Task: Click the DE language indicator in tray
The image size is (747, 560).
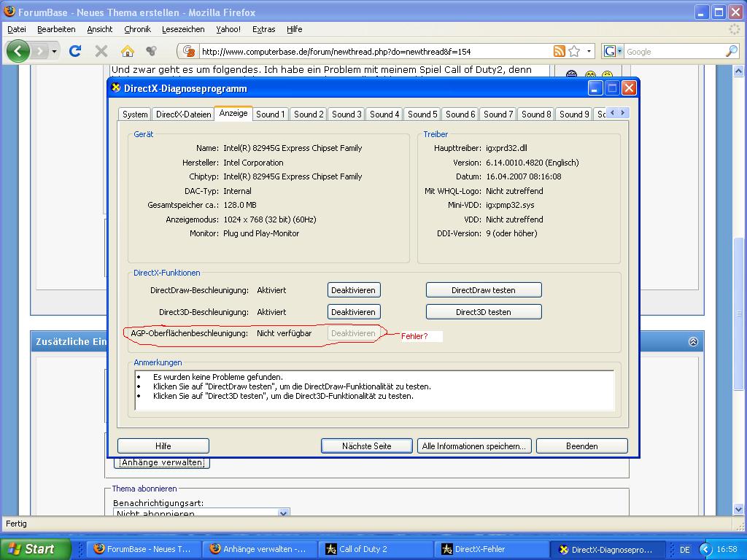Action: pyautogui.click(x=684, y=550)
